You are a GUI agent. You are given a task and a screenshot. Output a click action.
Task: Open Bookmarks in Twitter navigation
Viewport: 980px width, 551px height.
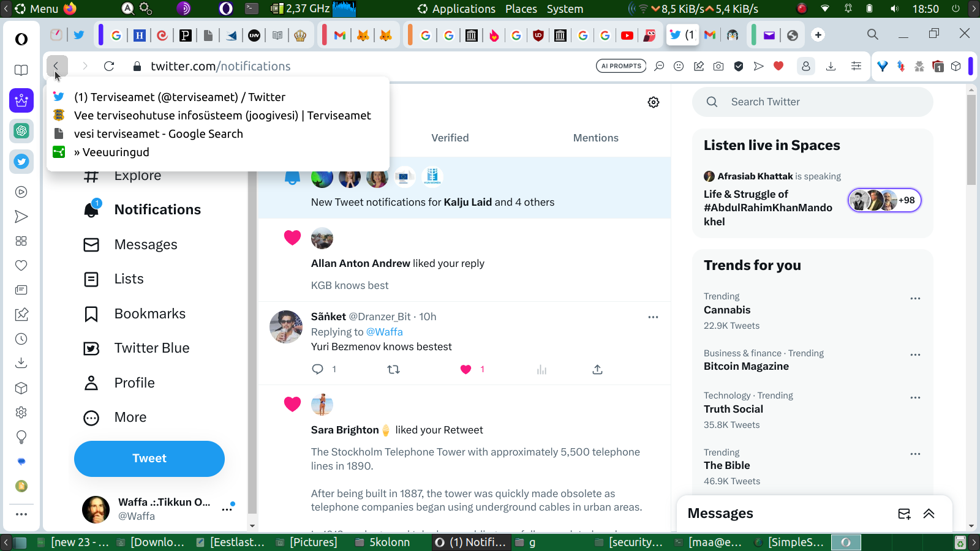[135, 314]
